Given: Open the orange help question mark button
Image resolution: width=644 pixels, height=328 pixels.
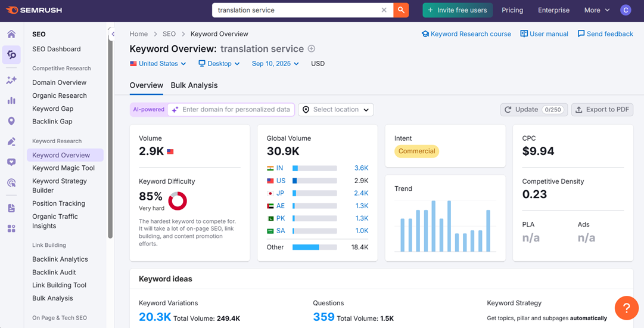Looking at the screenshot, I should (626, 308).
